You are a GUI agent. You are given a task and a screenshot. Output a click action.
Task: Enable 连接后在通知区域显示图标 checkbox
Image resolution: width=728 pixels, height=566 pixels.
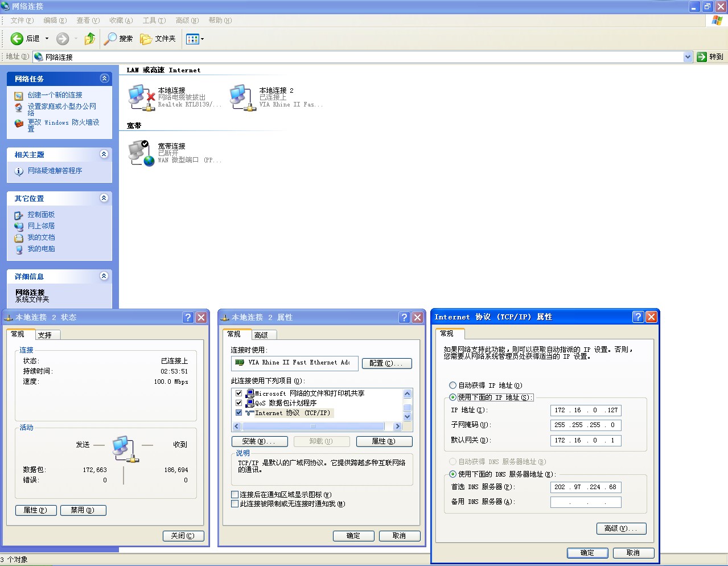click(235, 495)
